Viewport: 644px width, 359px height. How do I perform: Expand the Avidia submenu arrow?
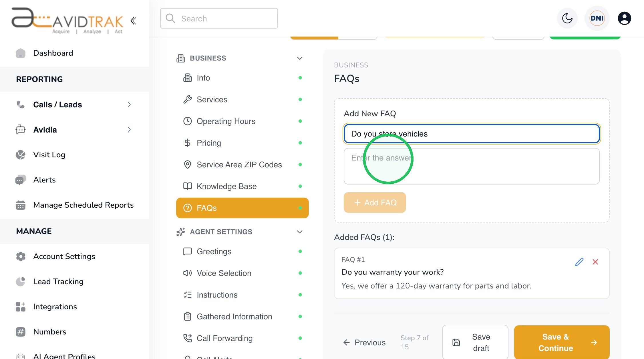pos(129,130)
